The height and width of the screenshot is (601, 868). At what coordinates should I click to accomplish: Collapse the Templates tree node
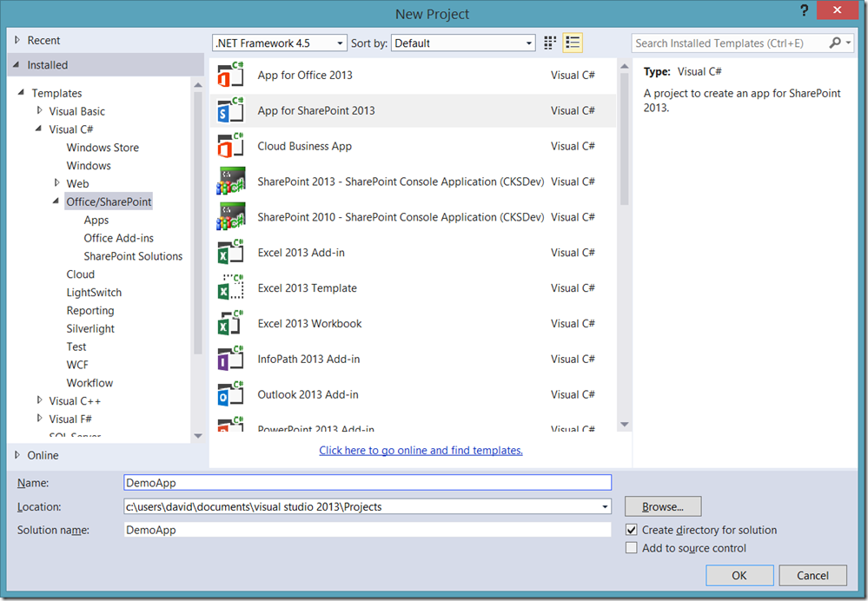pos(21,92)
